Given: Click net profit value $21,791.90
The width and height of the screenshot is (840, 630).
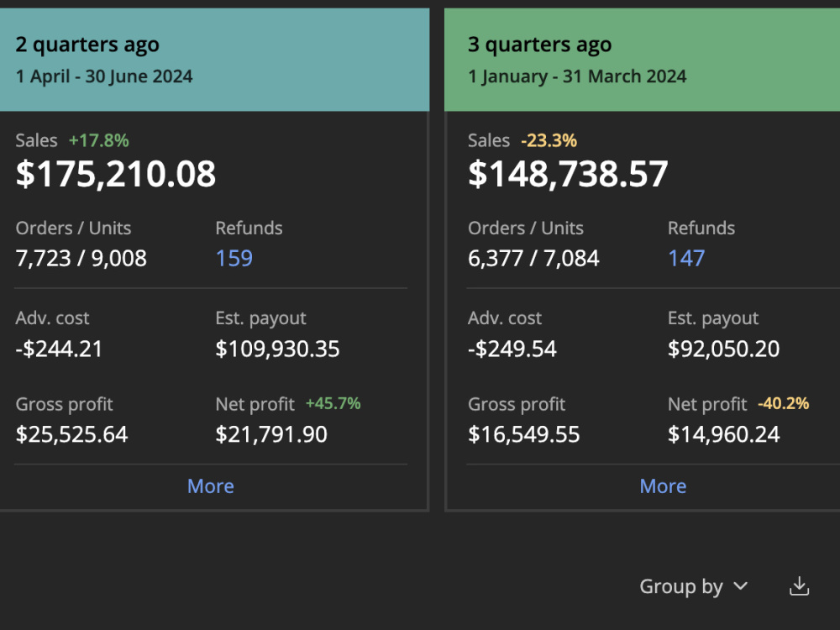Looking at the screenshot, I should click(x=271, y=434).
